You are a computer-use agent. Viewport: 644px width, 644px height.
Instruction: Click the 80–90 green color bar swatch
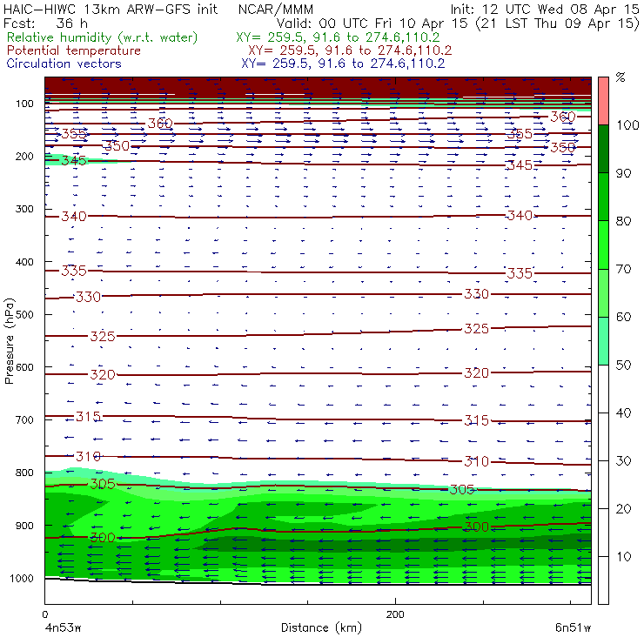point(603,197)
